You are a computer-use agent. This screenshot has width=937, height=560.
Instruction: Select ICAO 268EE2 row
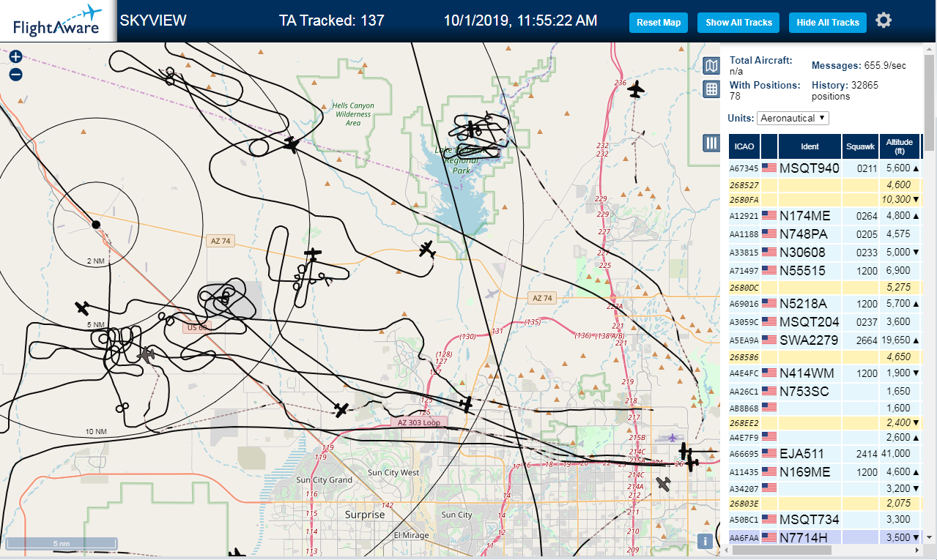(824, 423)
